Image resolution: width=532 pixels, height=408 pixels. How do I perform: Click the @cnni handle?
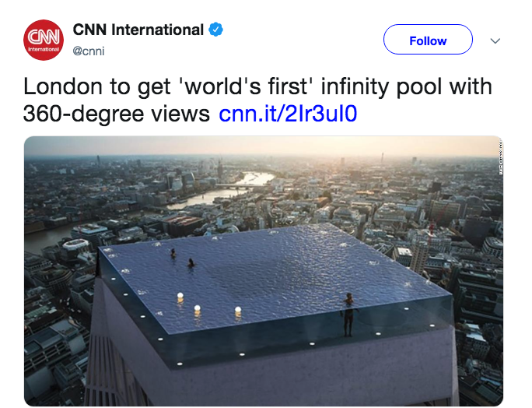(x=89, y=51)
